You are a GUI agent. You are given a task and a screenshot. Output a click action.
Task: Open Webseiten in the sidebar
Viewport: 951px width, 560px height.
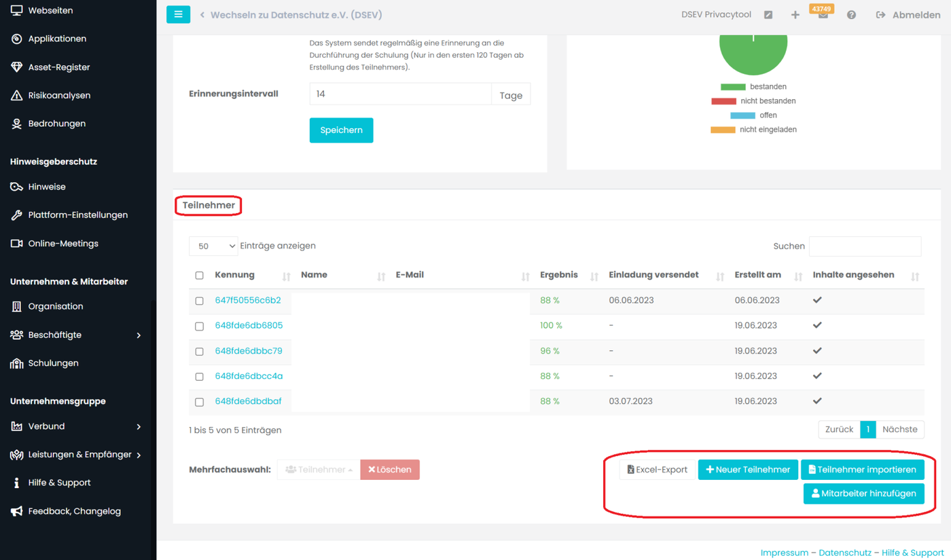50,11
